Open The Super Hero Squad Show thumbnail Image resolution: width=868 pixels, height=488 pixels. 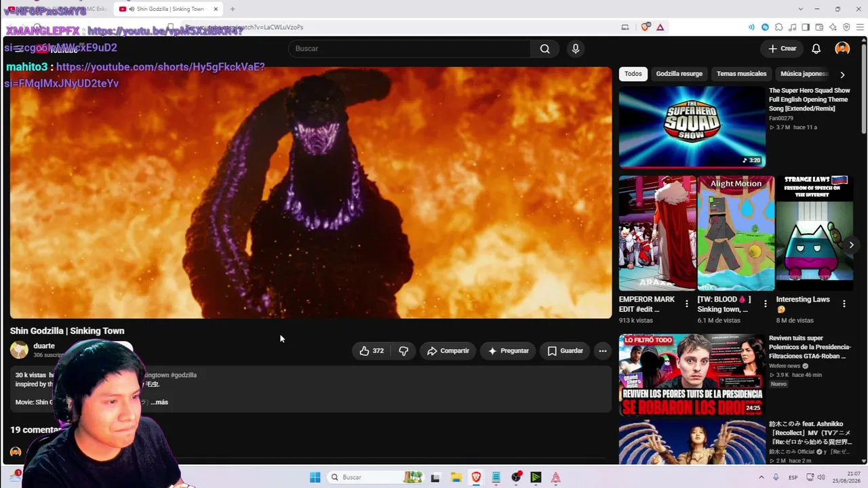point(692,127)
